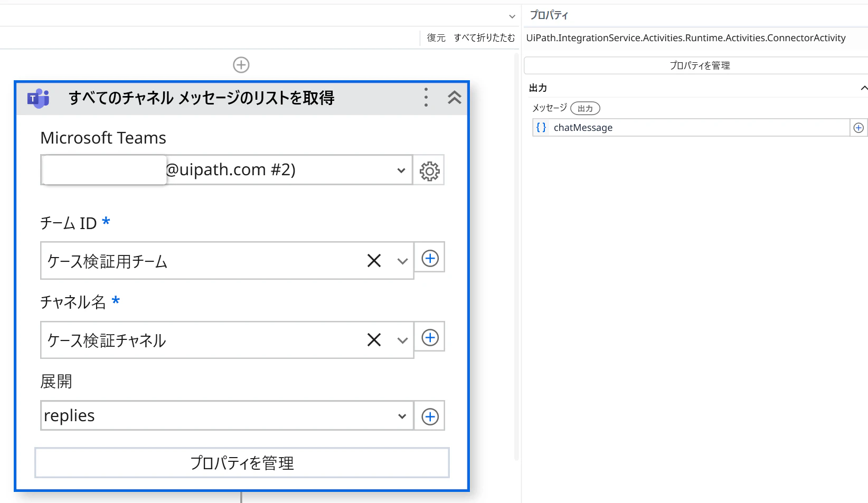Open the three-dot options menu of the activity
868x503 pixels.
(x=426, y=98)
